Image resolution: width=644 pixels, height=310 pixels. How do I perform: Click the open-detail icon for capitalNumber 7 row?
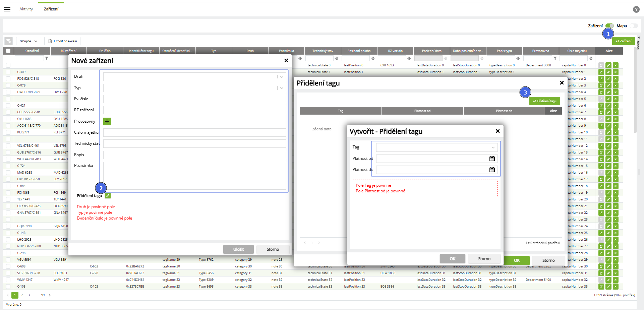pyautogui.click(x=601, y=112)
